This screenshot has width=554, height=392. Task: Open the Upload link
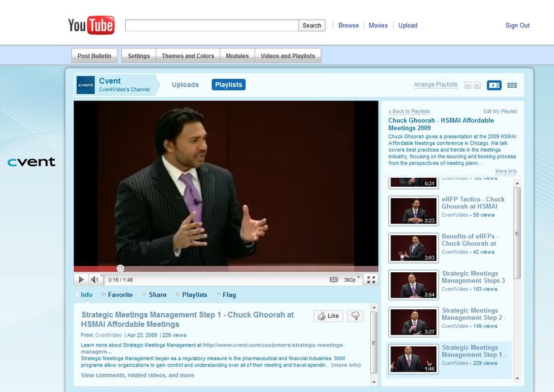tap(408, 25)
